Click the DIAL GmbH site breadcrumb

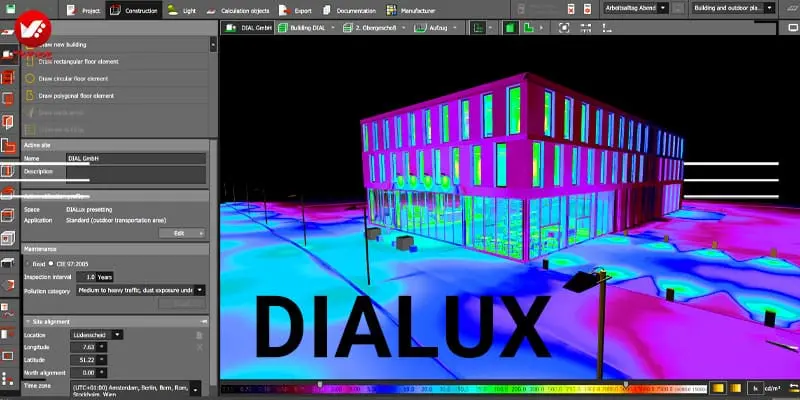pos(248,28)
